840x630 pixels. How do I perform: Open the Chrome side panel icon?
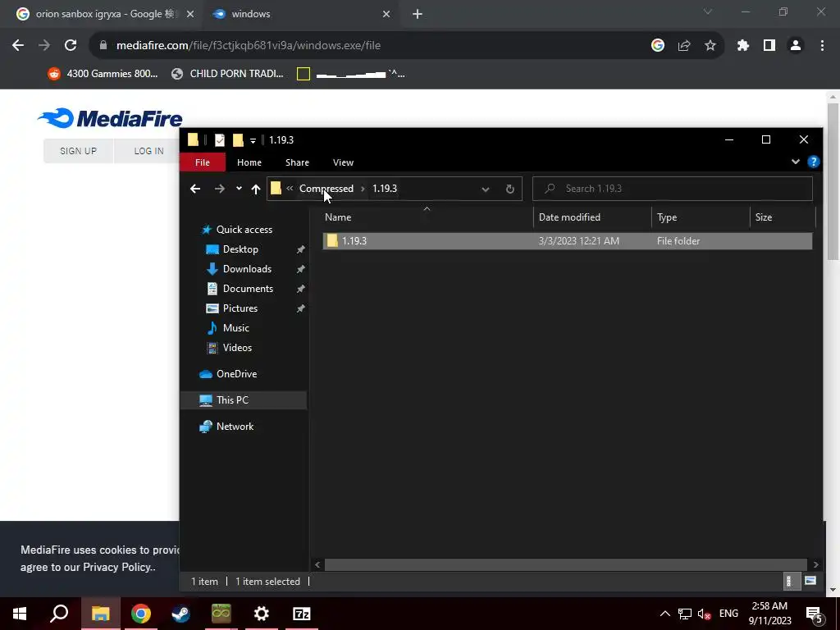pyautogui.click(x=769, y=46)
